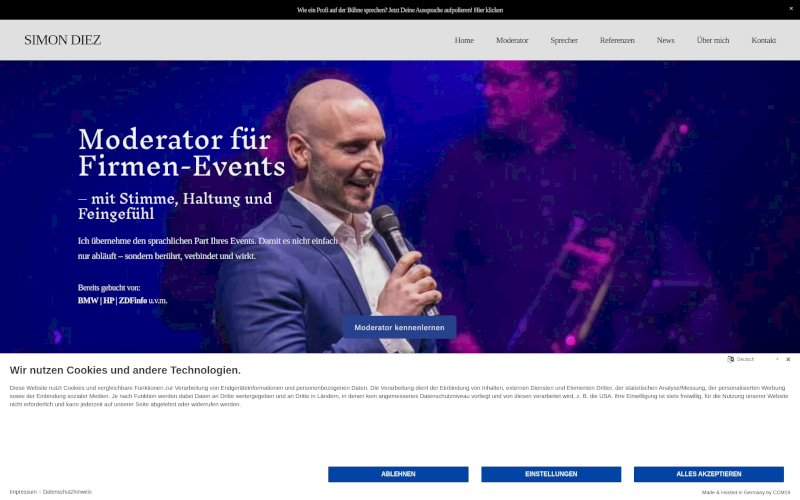Open the Home menu item

click(464, 40)
